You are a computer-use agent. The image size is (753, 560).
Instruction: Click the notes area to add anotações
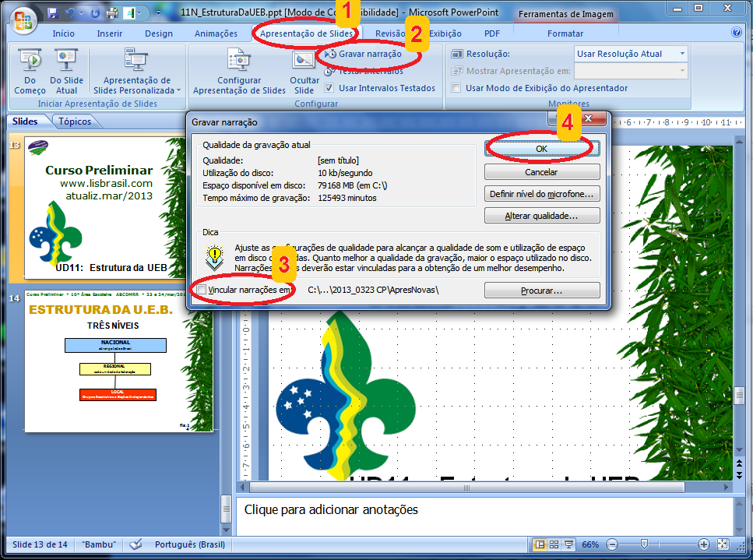pyautogui.click(x=484, y=516)
